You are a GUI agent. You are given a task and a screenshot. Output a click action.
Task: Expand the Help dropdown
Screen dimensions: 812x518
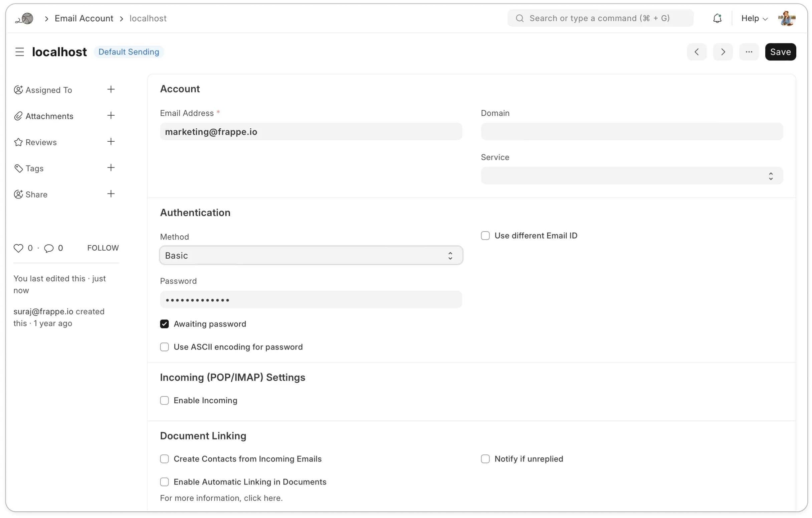754,18
